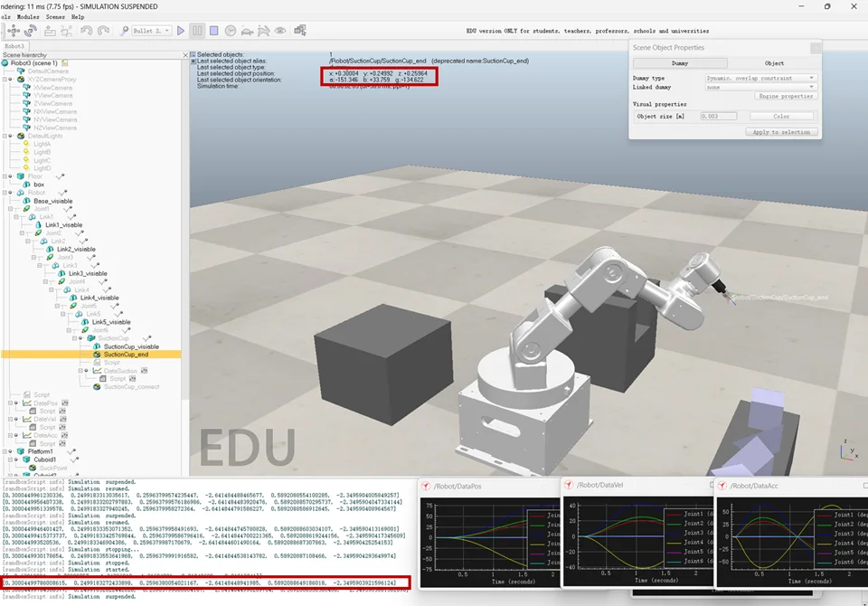Switch to the Object tab in properties
This screenshot has height=606, width=868.
(x=774, y=63)
